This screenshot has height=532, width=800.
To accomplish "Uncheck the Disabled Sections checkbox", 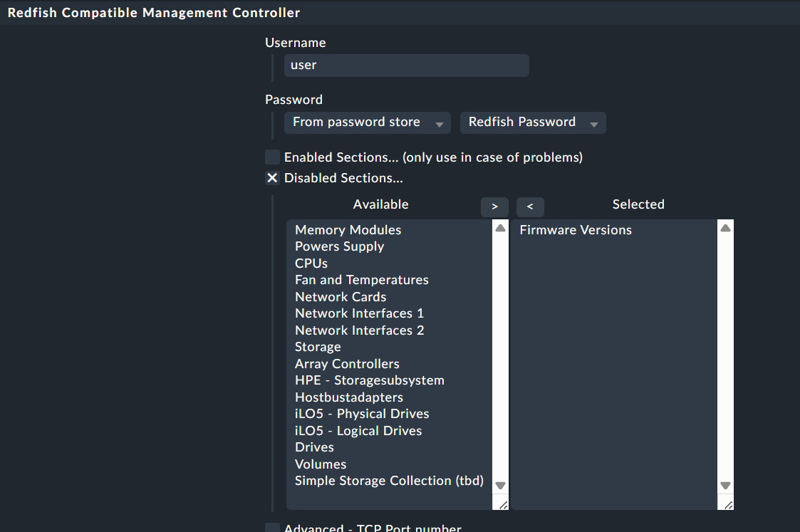I will pos(272,177).
